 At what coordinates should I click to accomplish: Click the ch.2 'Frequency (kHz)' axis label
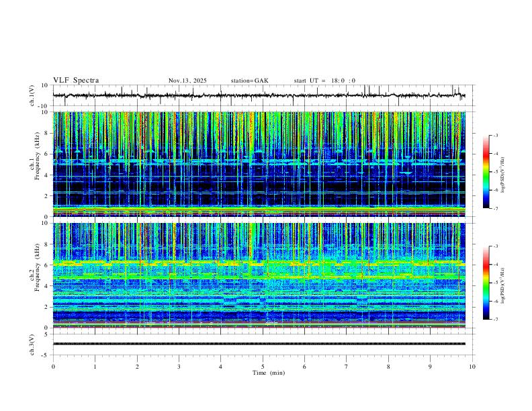[x=37, y=267]
